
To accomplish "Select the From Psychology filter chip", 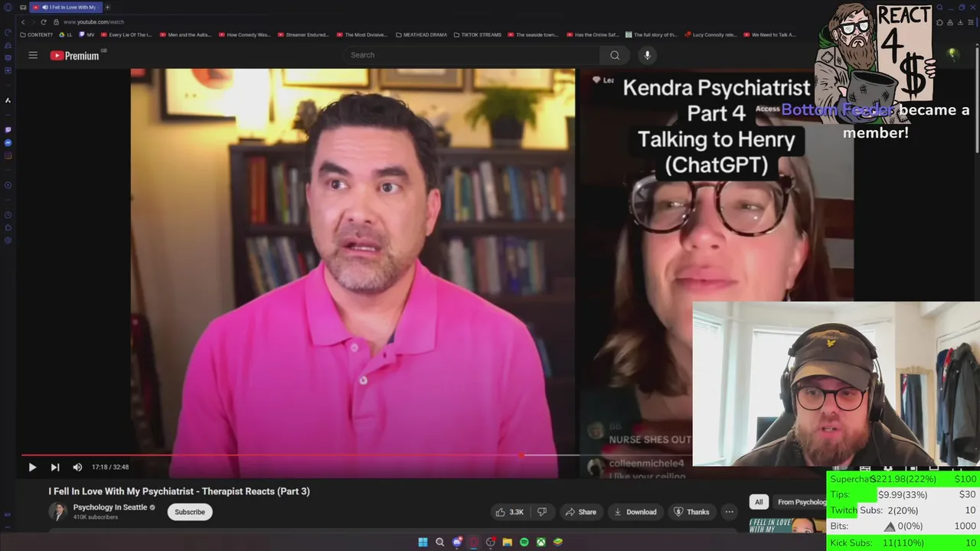I will 801,502.
